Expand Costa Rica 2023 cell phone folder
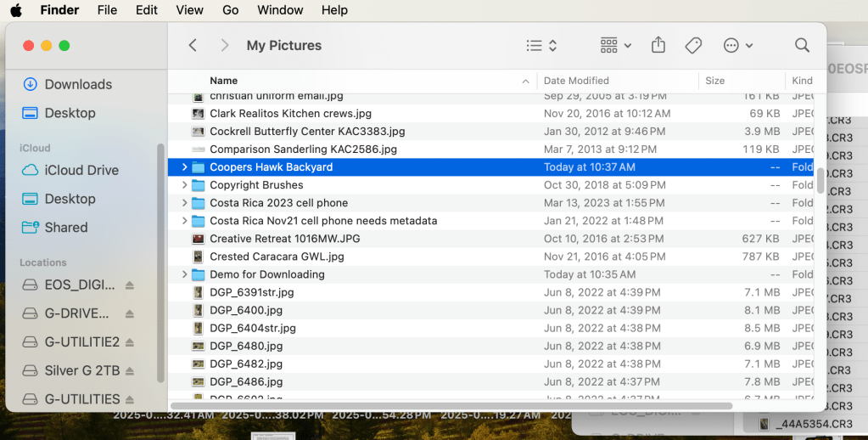The height and width of the screenshot is (440, 868). point(184,203)
